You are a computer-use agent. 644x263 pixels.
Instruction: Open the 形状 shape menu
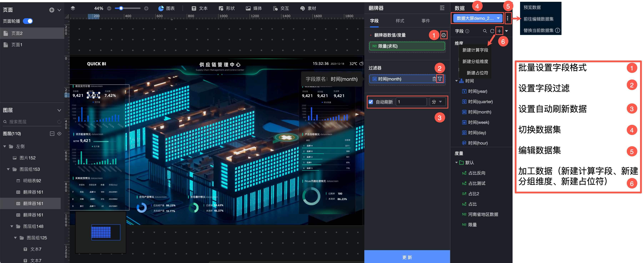[227, 9]
